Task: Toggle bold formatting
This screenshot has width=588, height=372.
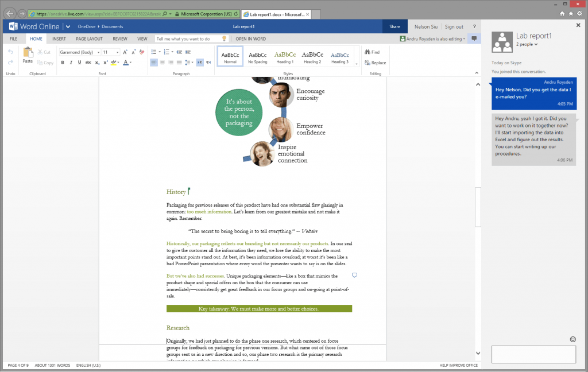Action: point(63,63)
